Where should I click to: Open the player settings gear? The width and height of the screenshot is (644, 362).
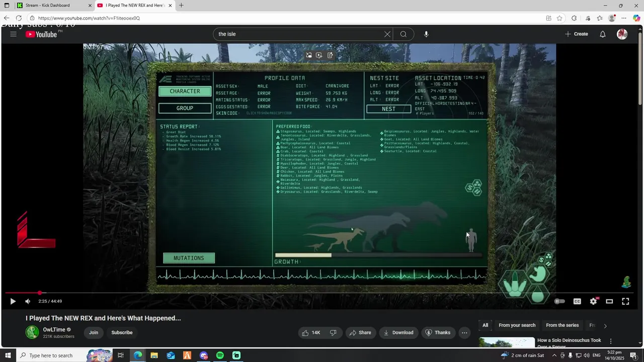[593, 301]
